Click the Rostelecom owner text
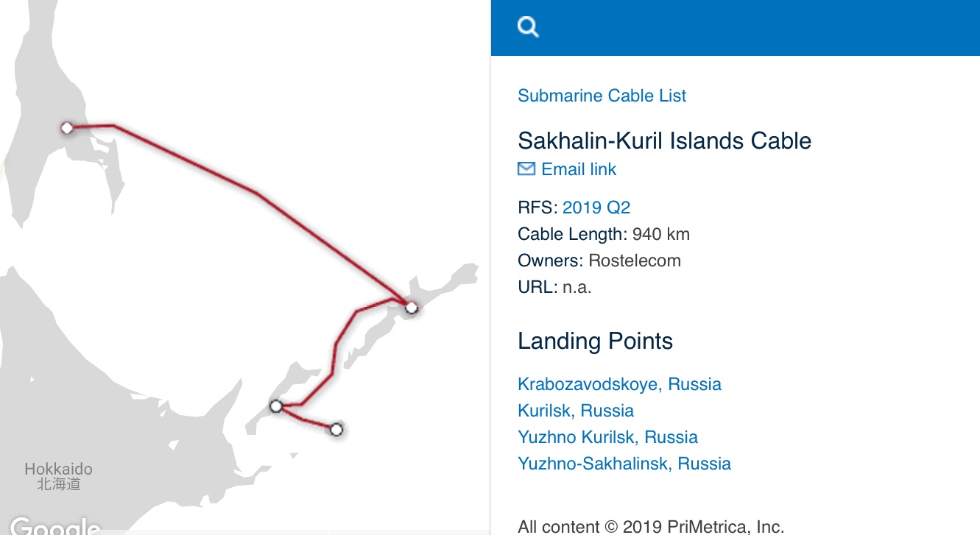 tap(635, 261)
